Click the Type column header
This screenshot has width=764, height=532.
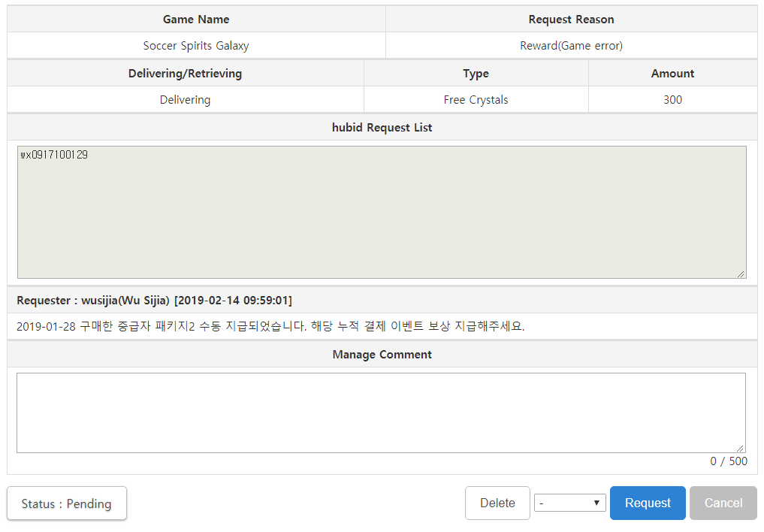(x=476, y=73)
